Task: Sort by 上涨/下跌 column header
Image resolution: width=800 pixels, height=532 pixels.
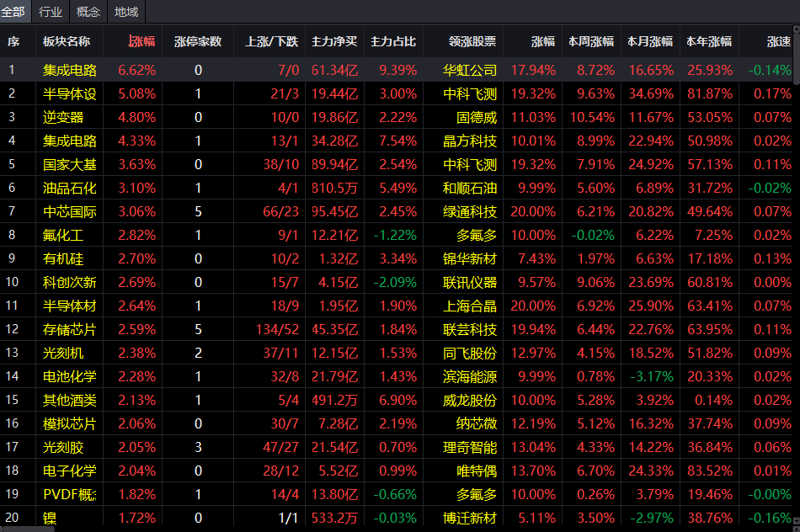Action: (x=271, y=41)
